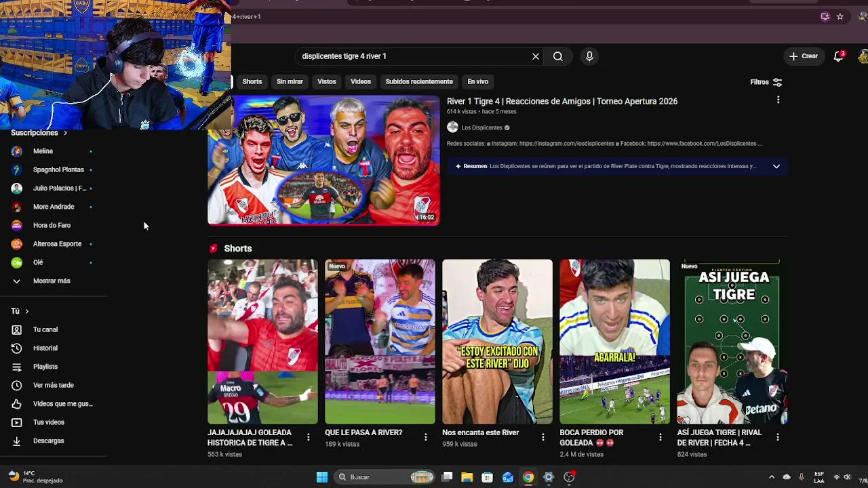Show hidden system tray icons
868x488 pixels.
point(771,477)
